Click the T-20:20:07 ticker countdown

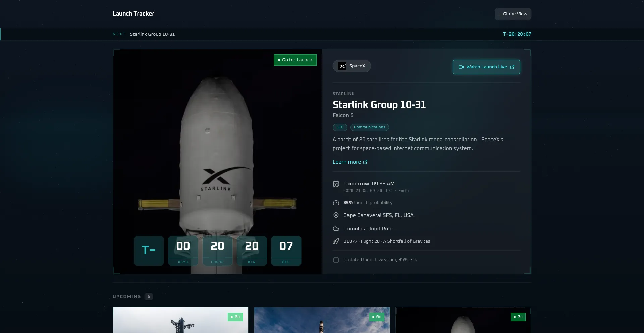point(517,34)
